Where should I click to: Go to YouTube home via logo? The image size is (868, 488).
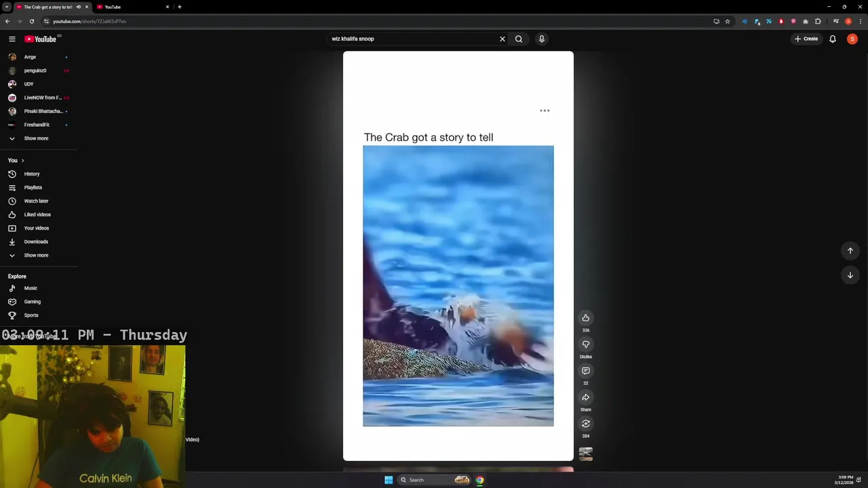[x=40, y=39]
